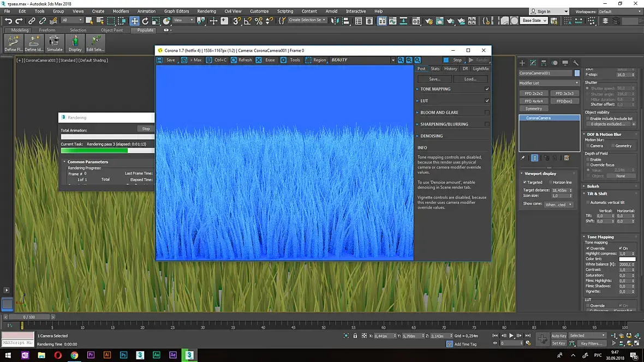Image resolution: width=644 pixels, height=362 pixels.
Task: Uncheck the Tone Mapping checkbox
Action: [487, 89]
